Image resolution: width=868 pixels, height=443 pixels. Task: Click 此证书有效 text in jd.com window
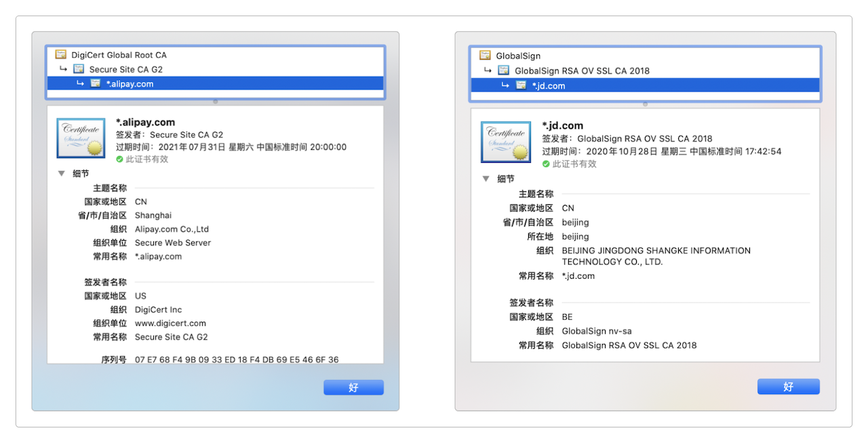(x=574, y=164)
